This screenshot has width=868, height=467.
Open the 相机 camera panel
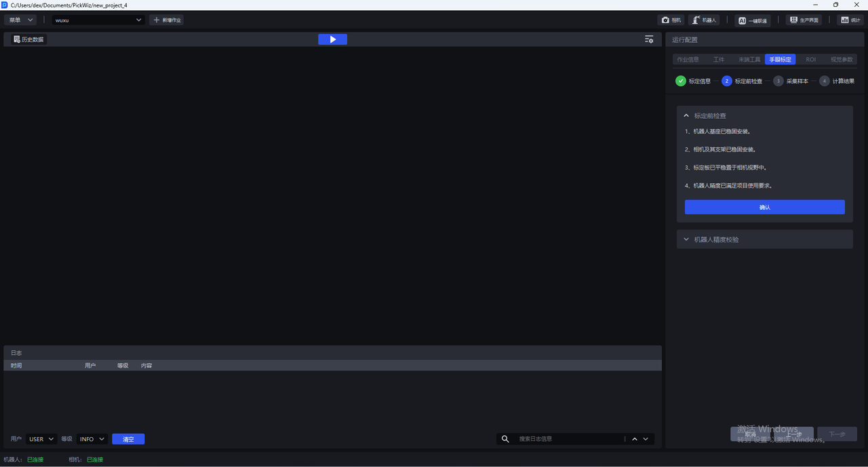[671, 20]
